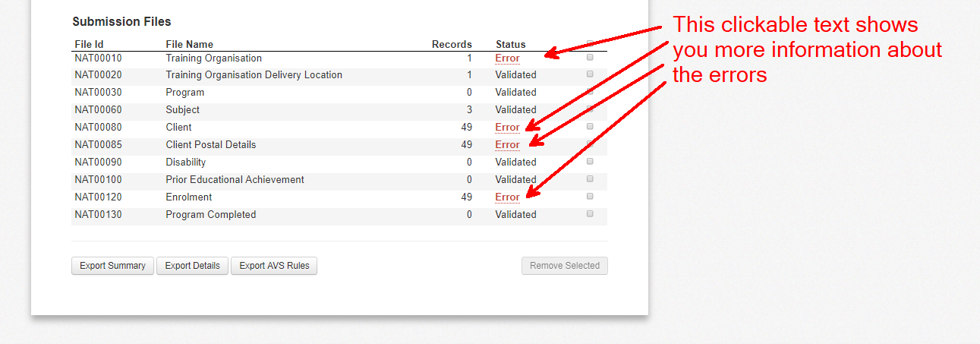Tick the checkbox for the Training Organisation row

click(590, 57)
